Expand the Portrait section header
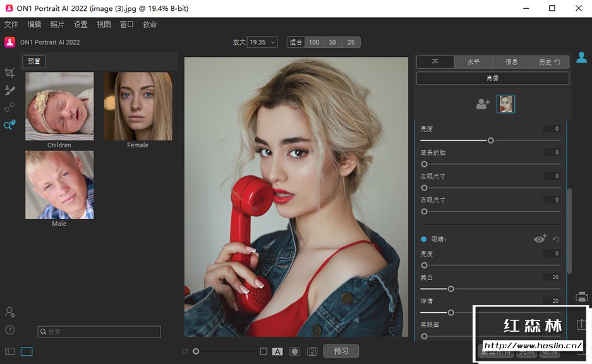The image size is (592, 364). (x=492, y=78)
